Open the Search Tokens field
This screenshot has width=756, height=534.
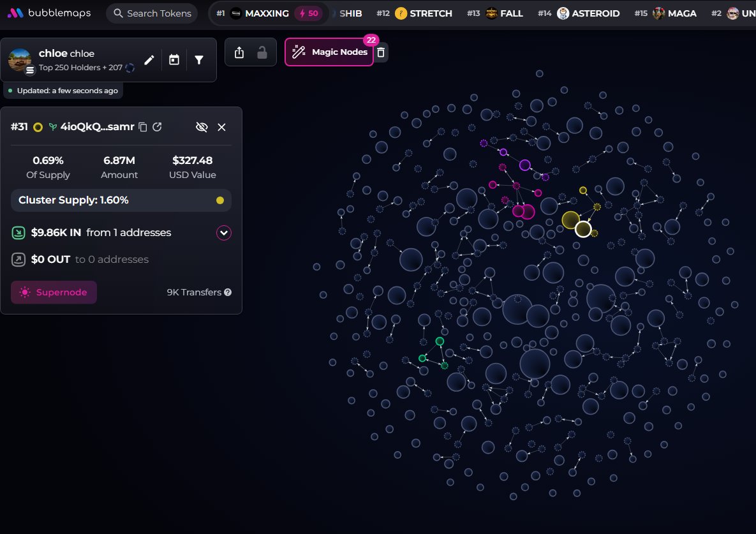pyautogui.click(x=152, y=13)
